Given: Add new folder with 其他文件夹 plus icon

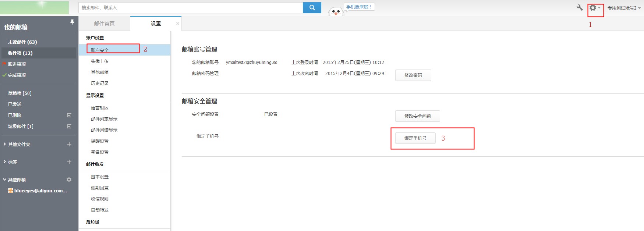Looking at the screenshot, I should 69,144.
